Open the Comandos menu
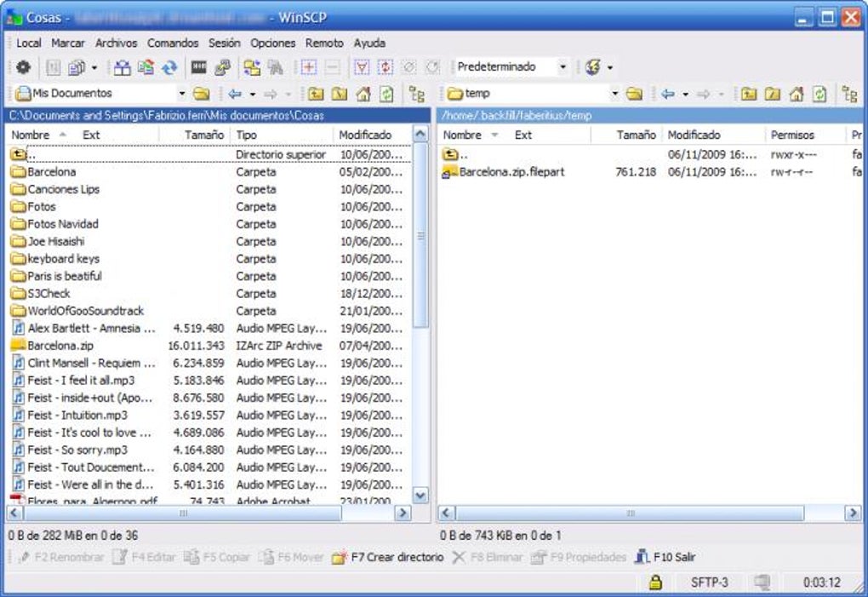The image size is (868, 597). 173,43
